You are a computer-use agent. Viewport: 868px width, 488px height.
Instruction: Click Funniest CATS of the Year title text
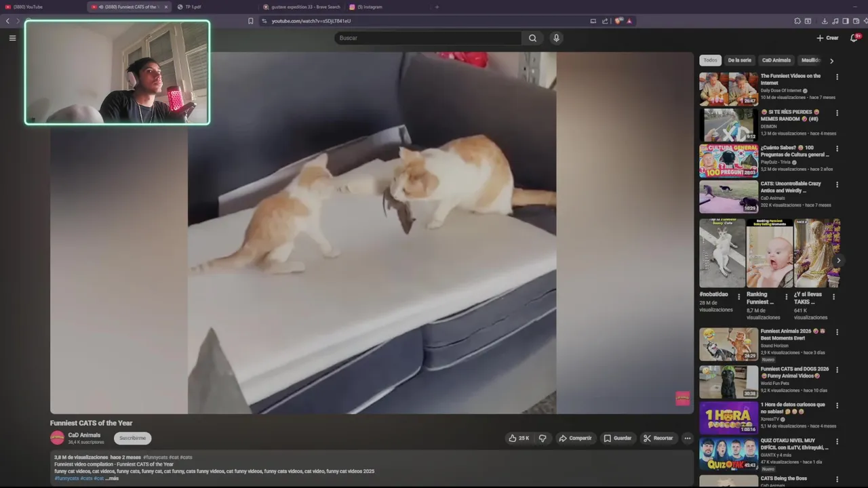(x=91, y=423)
